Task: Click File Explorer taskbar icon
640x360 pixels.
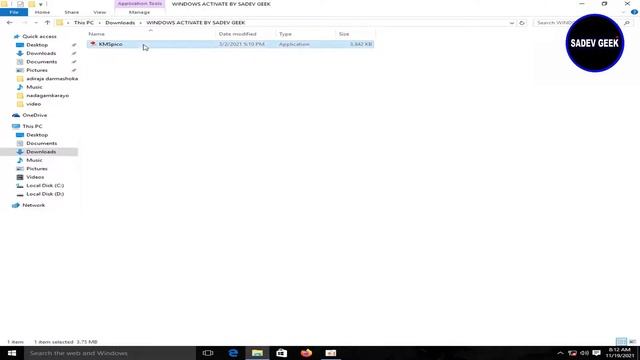Action: 257,353
